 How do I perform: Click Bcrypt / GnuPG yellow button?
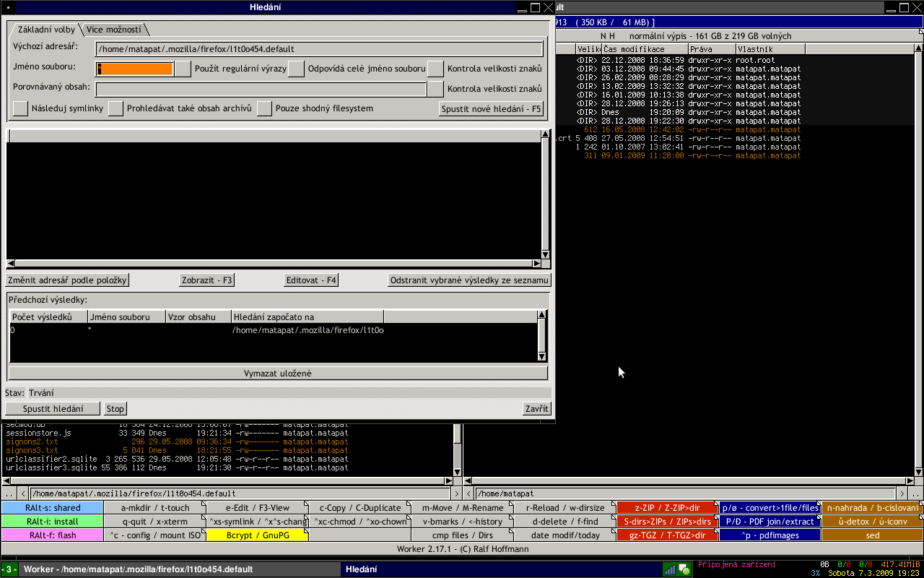[x=258, y=535]
